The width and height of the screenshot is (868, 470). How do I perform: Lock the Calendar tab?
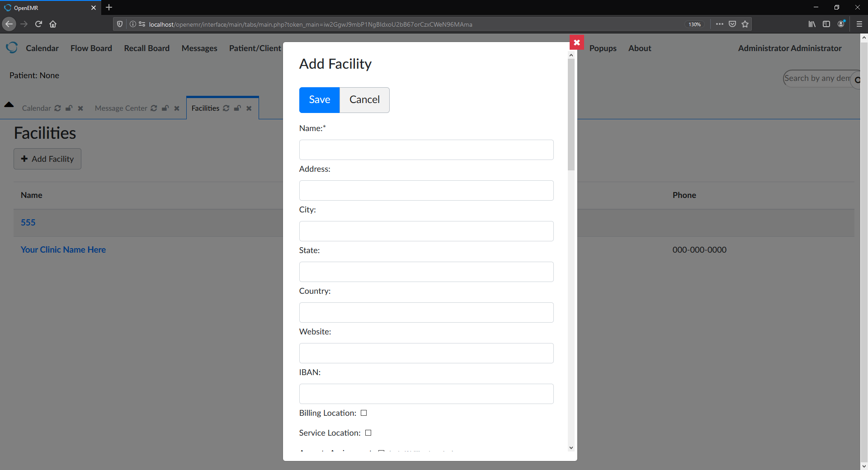tap(68, 108)
